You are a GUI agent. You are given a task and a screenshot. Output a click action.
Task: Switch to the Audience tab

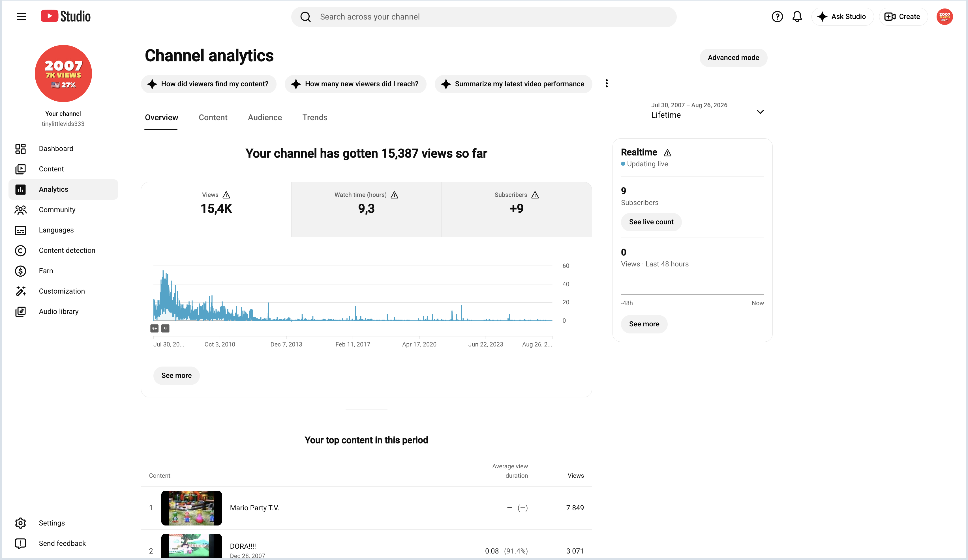point(265,117)
